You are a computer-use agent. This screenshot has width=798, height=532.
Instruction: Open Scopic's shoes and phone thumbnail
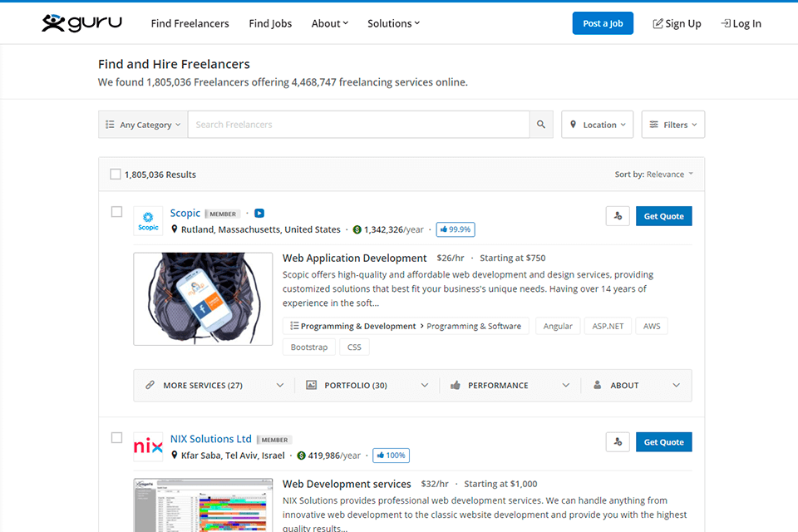pos(203,299)
